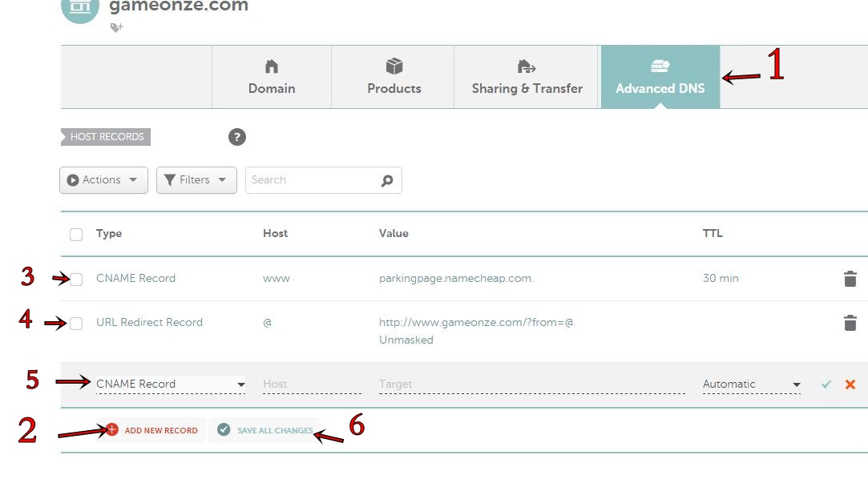Click the CNAME Record type text in www row

135,278
